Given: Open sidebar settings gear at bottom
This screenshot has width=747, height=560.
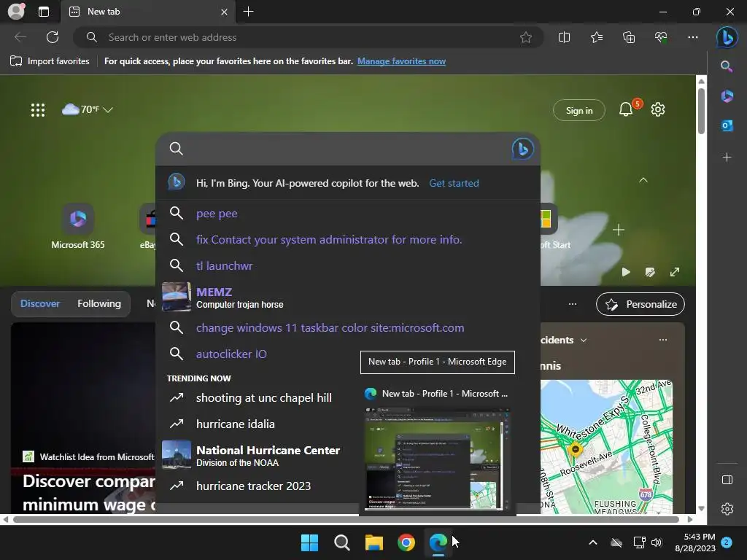Looking at the screenshot, I should click(x=727, y=509).
